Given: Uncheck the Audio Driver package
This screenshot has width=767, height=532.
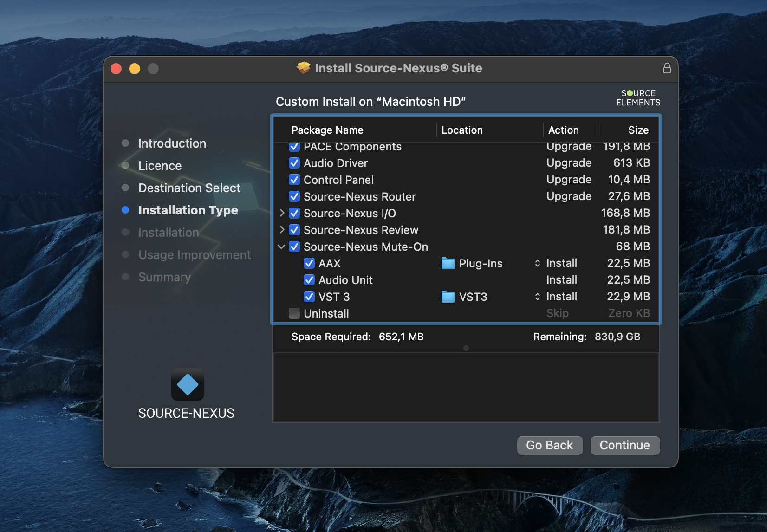Looking at the screenshot, I should (x=294, y=163).
